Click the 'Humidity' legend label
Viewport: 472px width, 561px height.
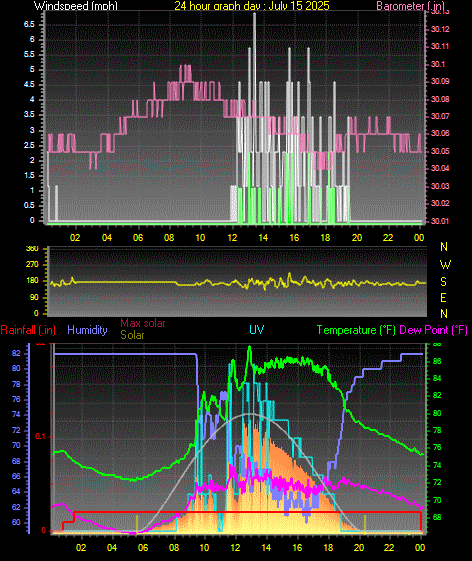click(87, 330)
